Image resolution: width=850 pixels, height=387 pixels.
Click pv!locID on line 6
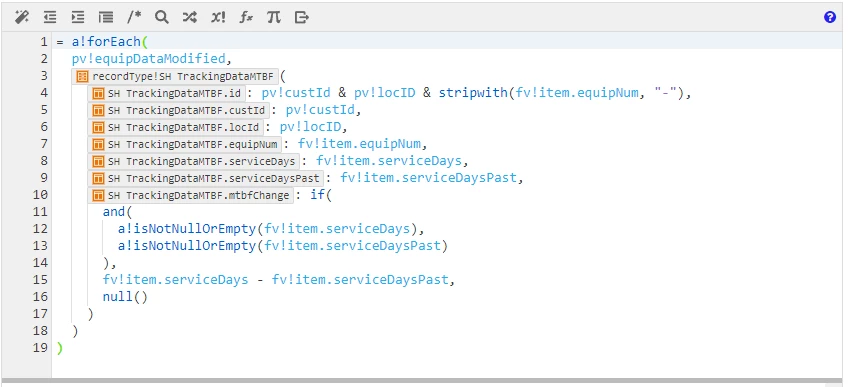[310, 127]
